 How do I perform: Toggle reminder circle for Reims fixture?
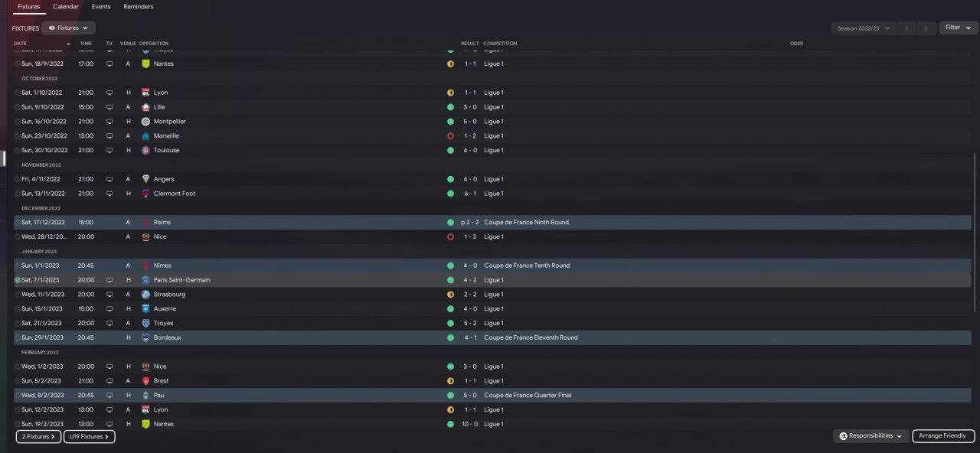pyautogui.click(x=18, y=223)
